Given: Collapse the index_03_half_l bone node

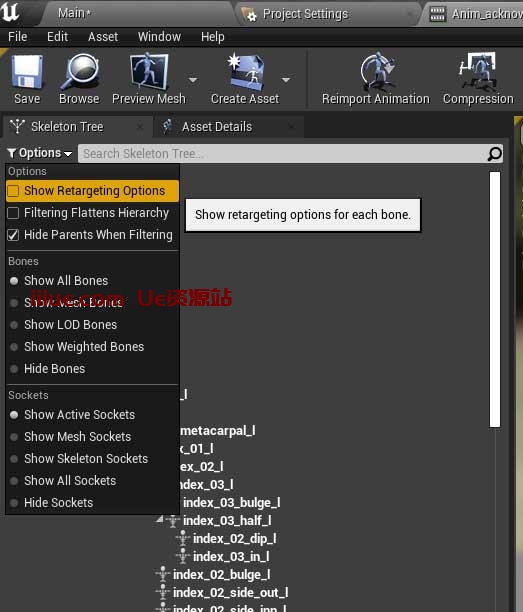Looking at the screenshot, I should tap(160, 519).
